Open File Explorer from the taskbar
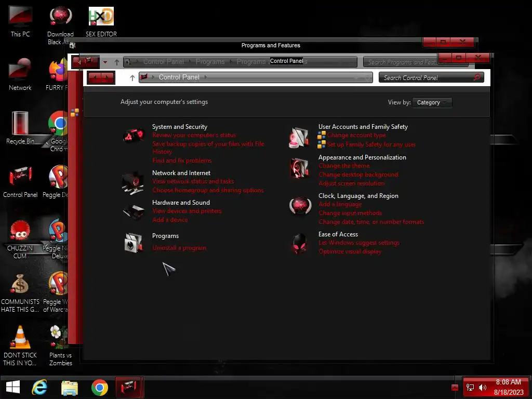This screenshot has width=532, height=399. pyautogui.click(x=70, y=388)
